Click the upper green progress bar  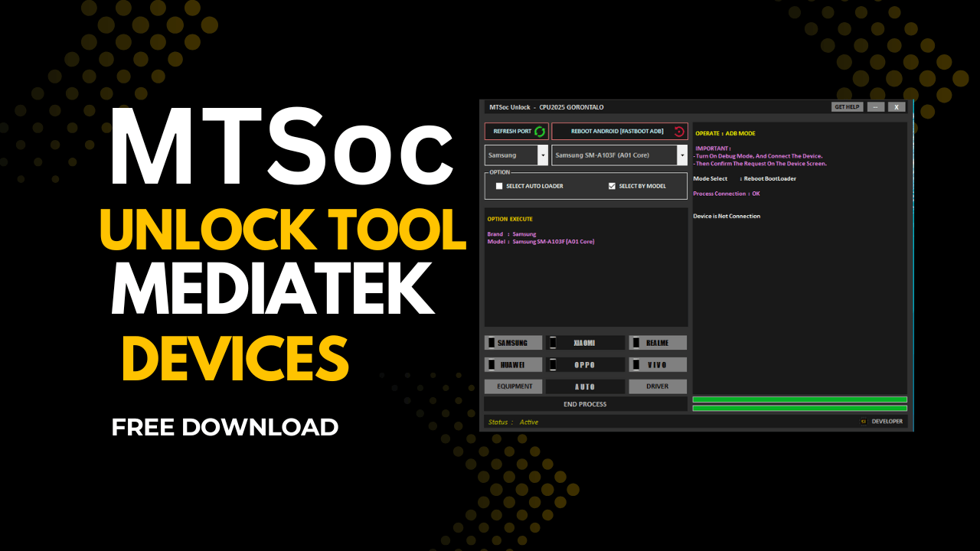800,399
